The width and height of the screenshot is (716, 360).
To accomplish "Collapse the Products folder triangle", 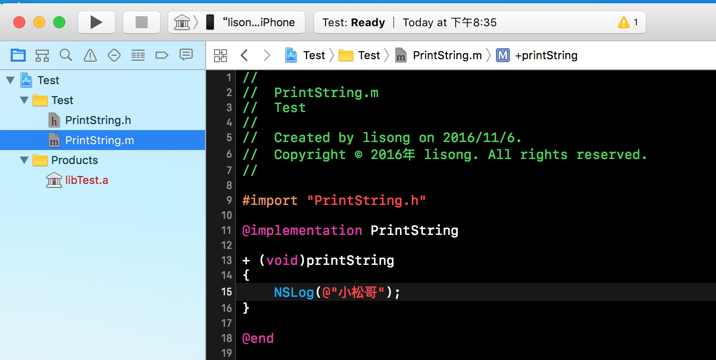I will tap(25, 160).
